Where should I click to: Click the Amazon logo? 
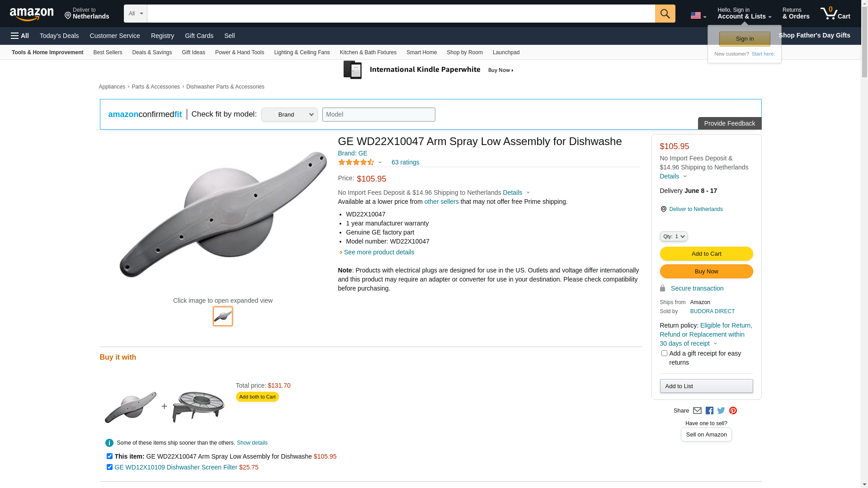(32, 14)
